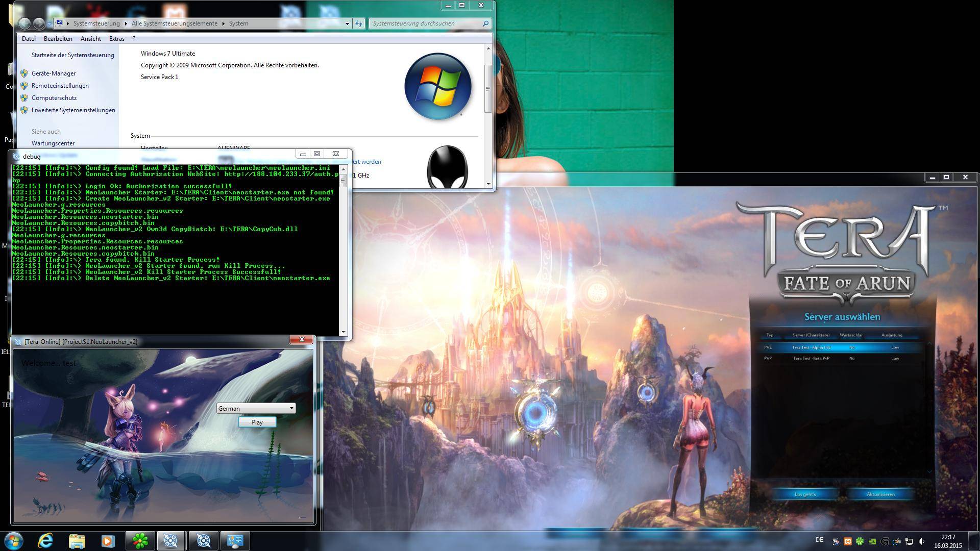
Task: Click the debug console scrollbar down arrow
Action: [344, 332]
